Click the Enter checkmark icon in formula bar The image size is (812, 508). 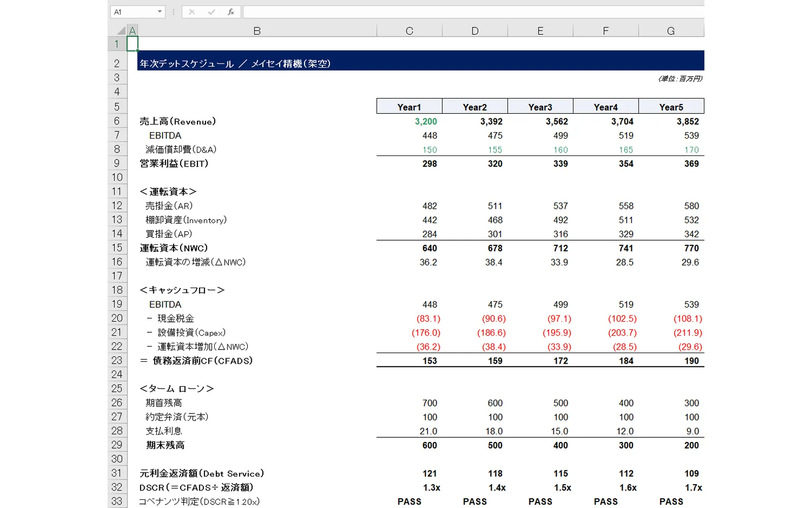click(x=212, y=12)
